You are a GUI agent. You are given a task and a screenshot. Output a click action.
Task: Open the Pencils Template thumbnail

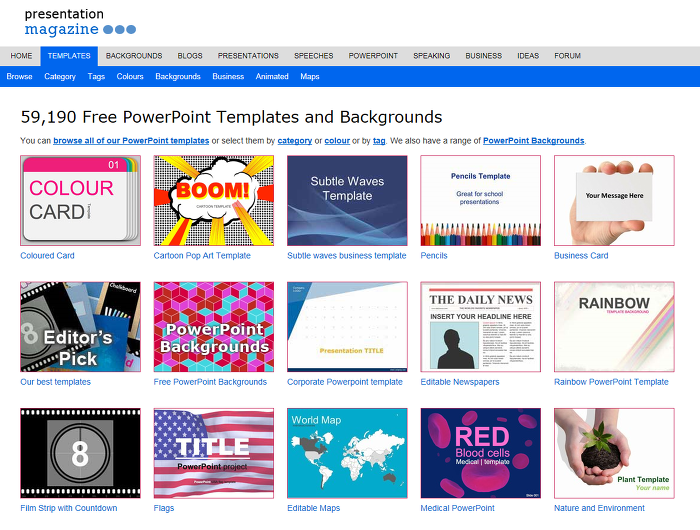(481, 200)
